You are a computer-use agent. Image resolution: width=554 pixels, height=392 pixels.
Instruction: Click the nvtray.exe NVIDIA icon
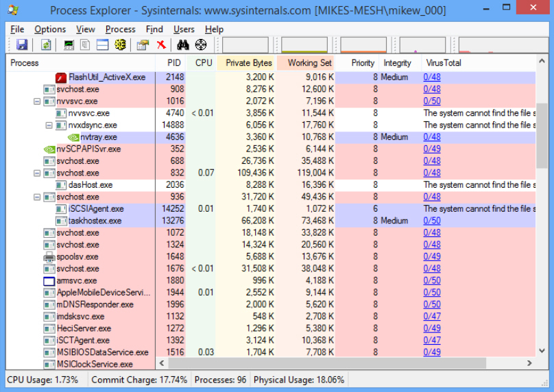(x=73, y=137)
